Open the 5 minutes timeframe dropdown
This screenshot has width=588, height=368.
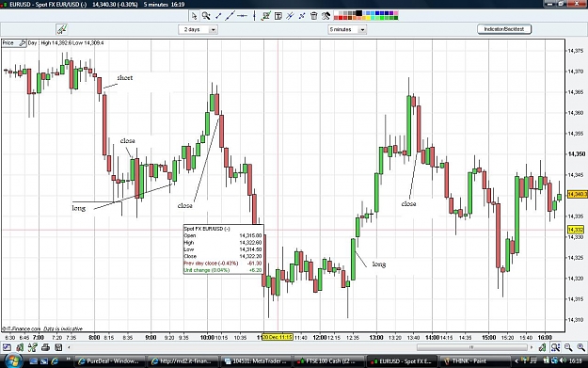click(347, 29)
